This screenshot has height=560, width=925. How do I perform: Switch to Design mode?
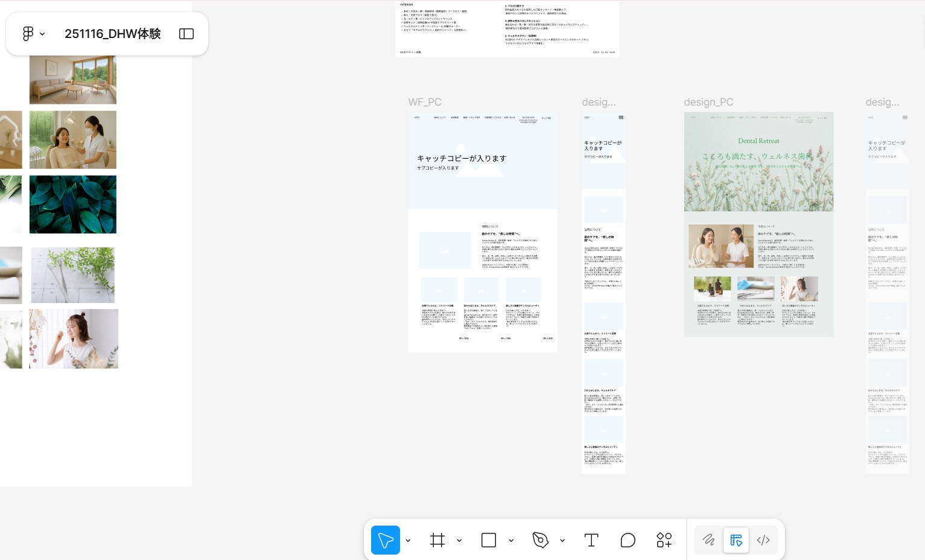(x=736, y=540)
